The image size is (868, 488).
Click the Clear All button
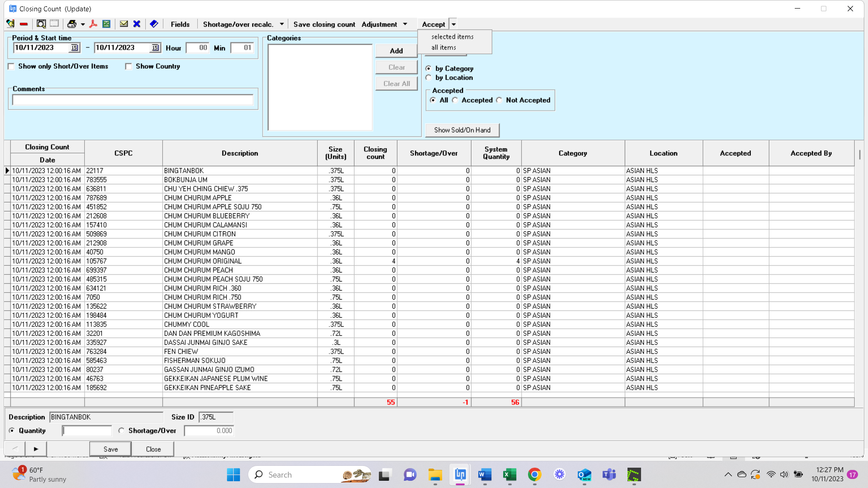pyautogui.click(x=396, y=84)
